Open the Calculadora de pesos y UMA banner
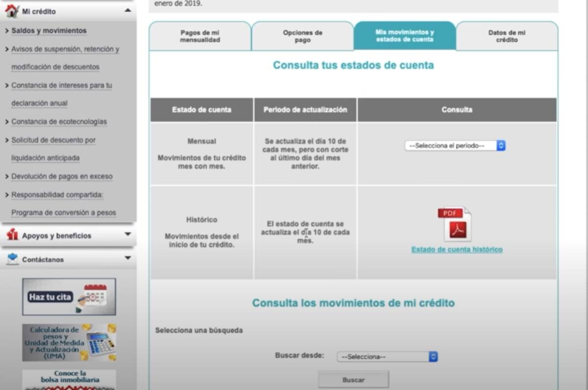Image resolution: width=588 pixels, height=390 pixels. pos(69,342)
